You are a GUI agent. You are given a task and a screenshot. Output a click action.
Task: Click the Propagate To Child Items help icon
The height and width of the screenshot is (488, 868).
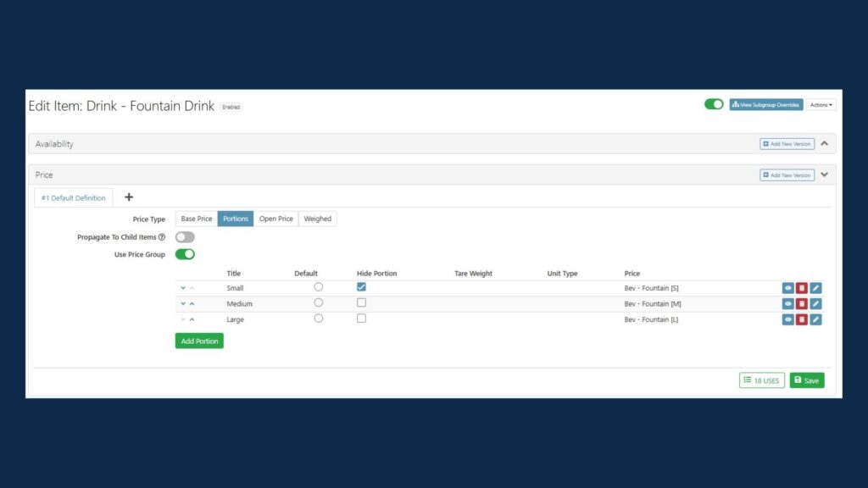pos(162,237)
